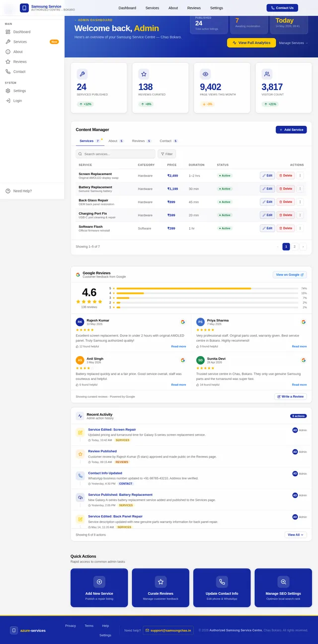Click View on Google button
The image size is (318, 644).
pyautogui.click(x=290, y=275)
